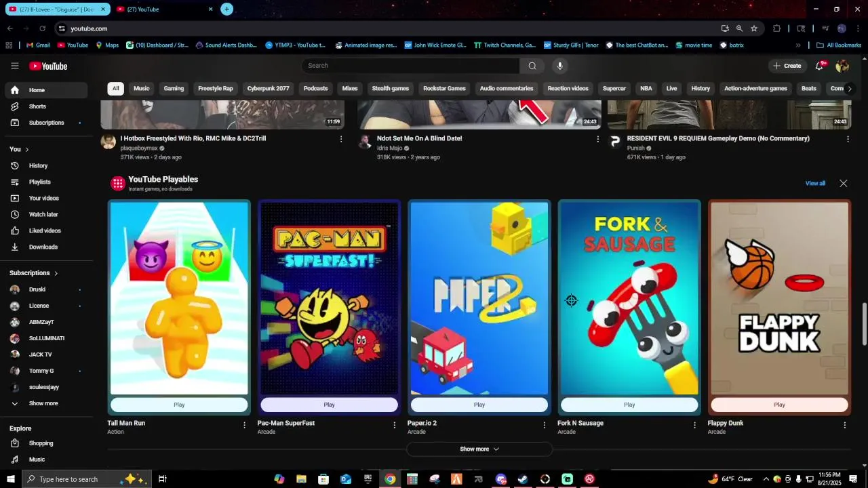Expand Show more subscriptions in sidebar
Viewport: 868px width, 488px height.
click(x=46, y=403)
